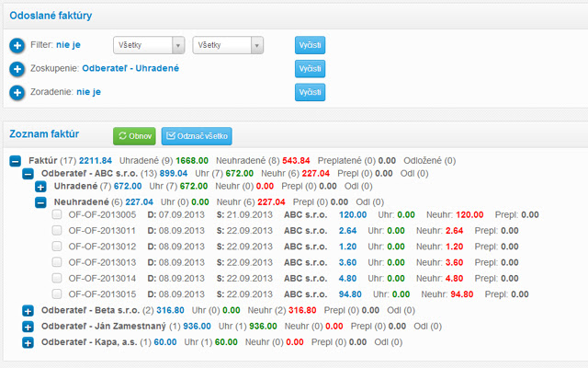Click the total amount 2211.84
The image size is (588, 368).
pyautogui.click(x=96, y=161)
